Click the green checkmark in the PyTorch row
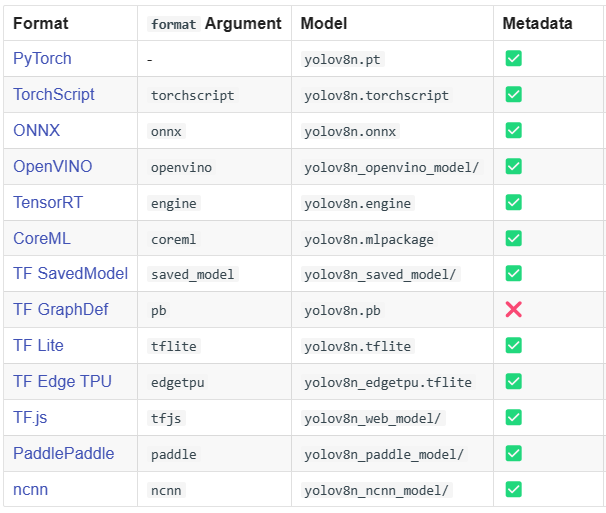 [513, 59]
